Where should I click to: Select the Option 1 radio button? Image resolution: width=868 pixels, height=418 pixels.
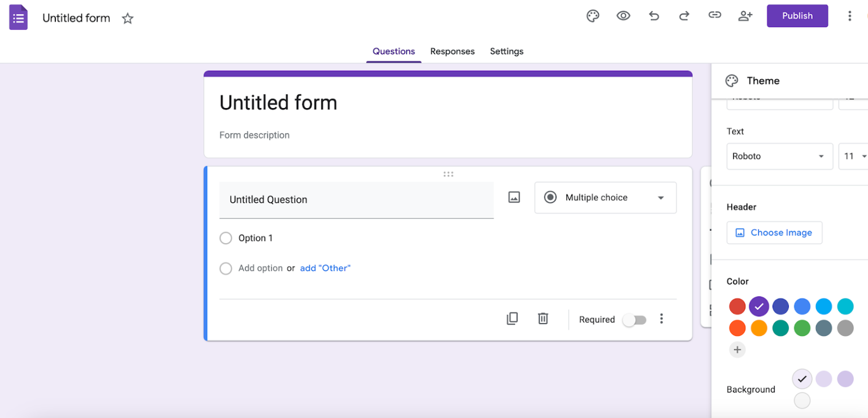225,238
